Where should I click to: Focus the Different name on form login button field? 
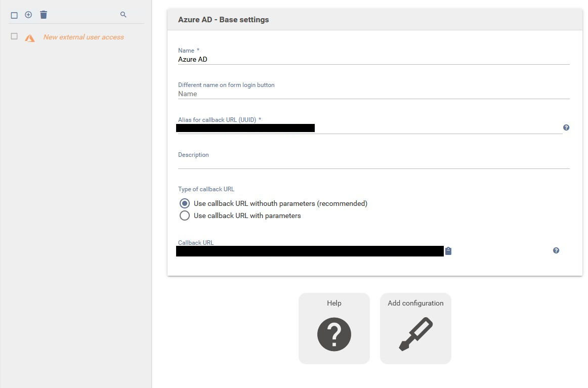coord(373,94)
